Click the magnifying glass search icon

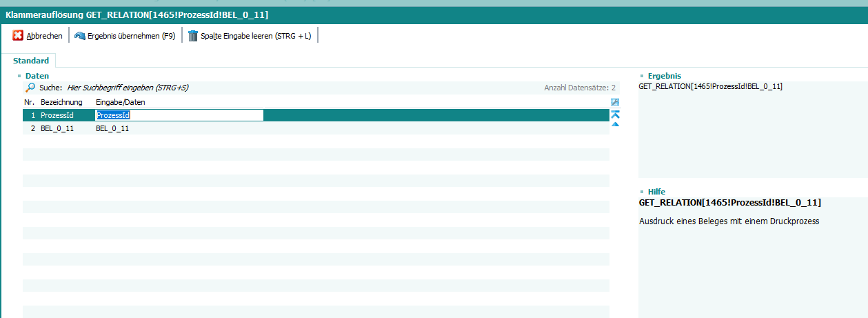point(30,88)
